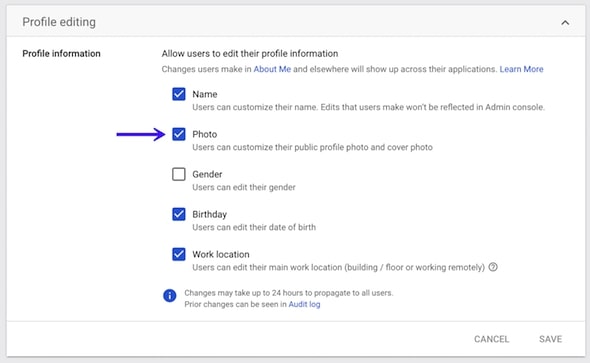Collapse the Profile editing section chevron
The height and width of the screenshot is (363, 590).
pyautogui.click(x=565, y=23)
